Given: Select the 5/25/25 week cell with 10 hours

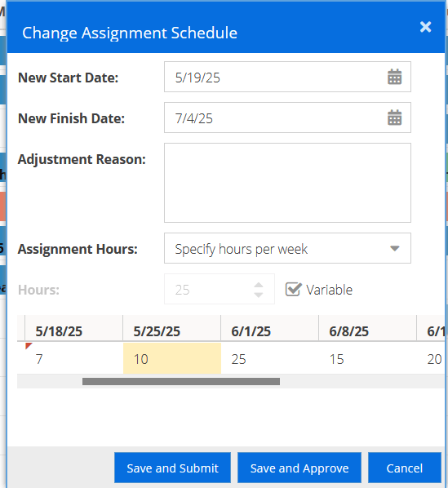Looking at the screenshot, I should (x=172, y=358).
